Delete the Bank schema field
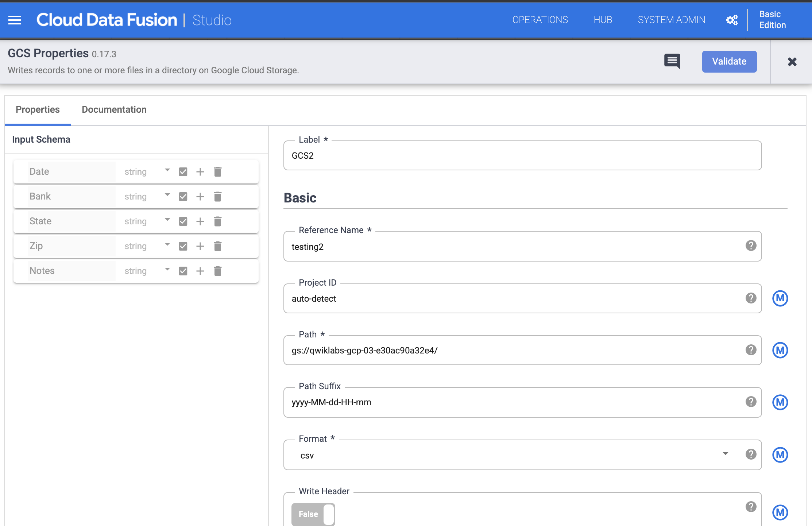Viewport: 812px width, 526px height. click(x=218, y=197)
